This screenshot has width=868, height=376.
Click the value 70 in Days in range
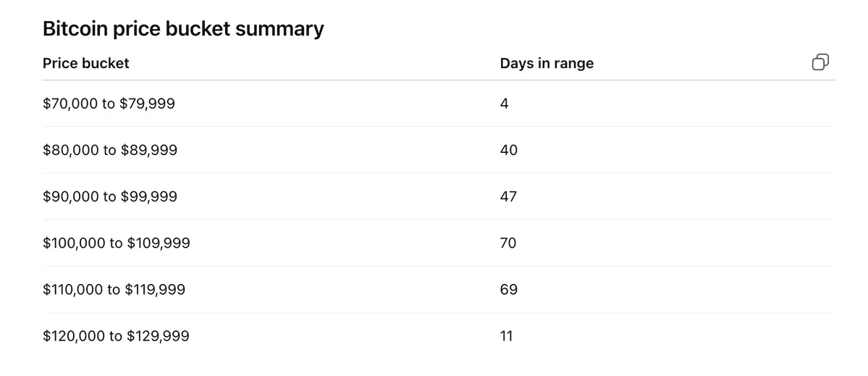point(508,243)
